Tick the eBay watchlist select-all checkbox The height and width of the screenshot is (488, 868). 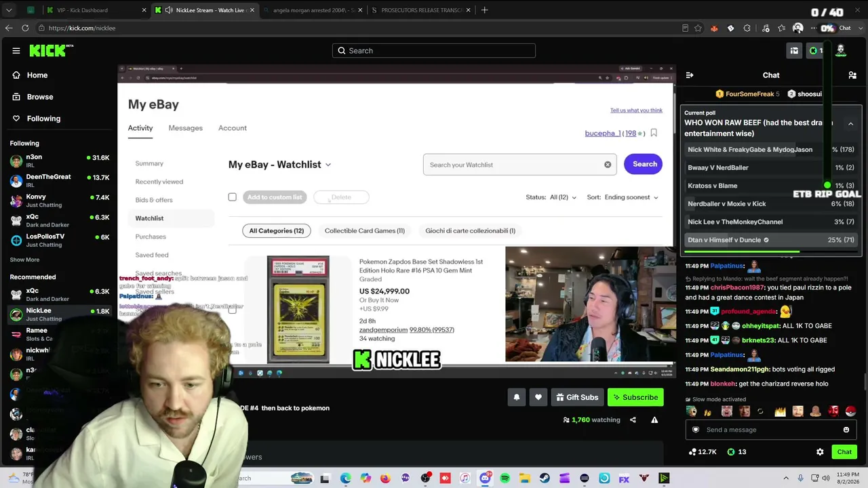coord(232,197)
